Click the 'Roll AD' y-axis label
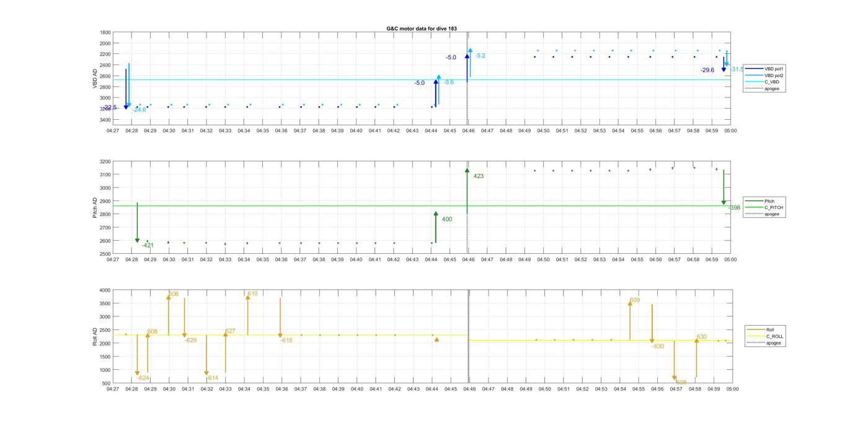 (95, 336)
